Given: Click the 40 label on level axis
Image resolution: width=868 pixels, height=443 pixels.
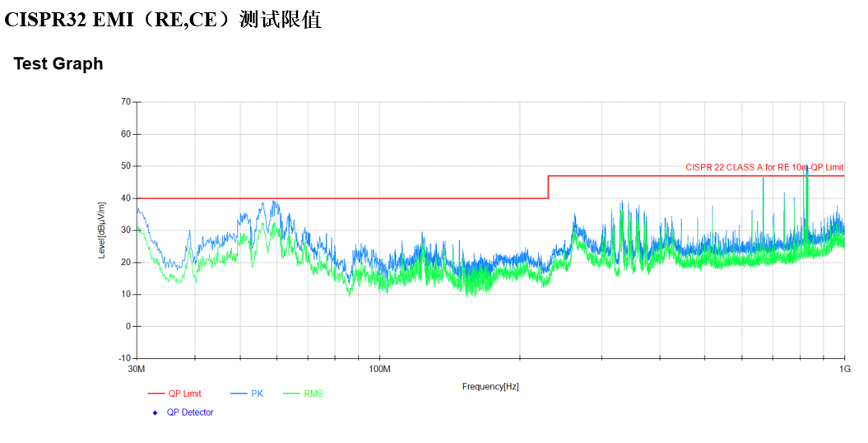Looking at the screenshot, I should [x=126, y=198].
